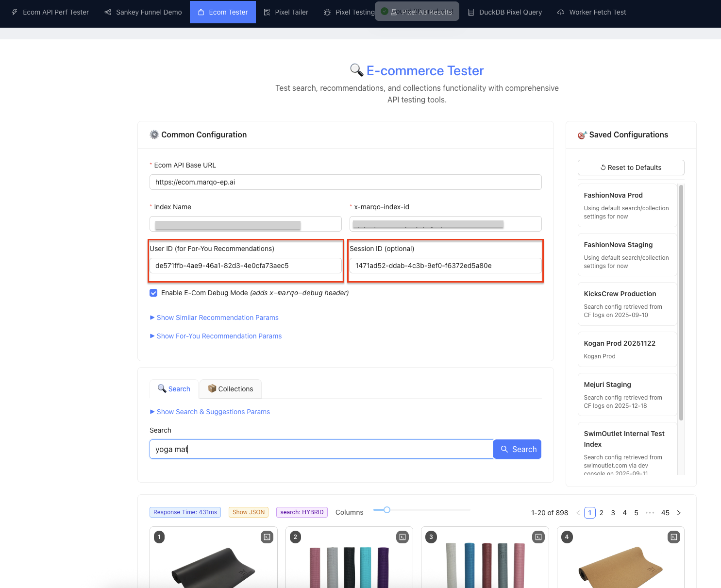Go to DuckDB Pixel Query page
Screen dimensions: 721x588
[504, 12]
